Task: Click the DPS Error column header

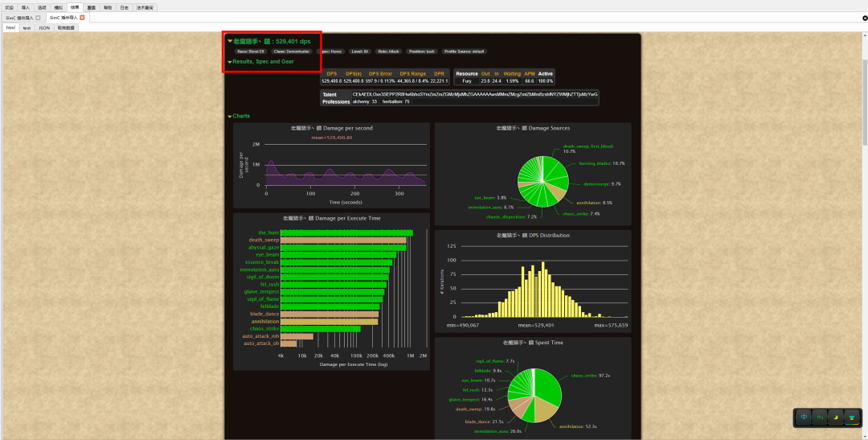Action: point(380,74)
